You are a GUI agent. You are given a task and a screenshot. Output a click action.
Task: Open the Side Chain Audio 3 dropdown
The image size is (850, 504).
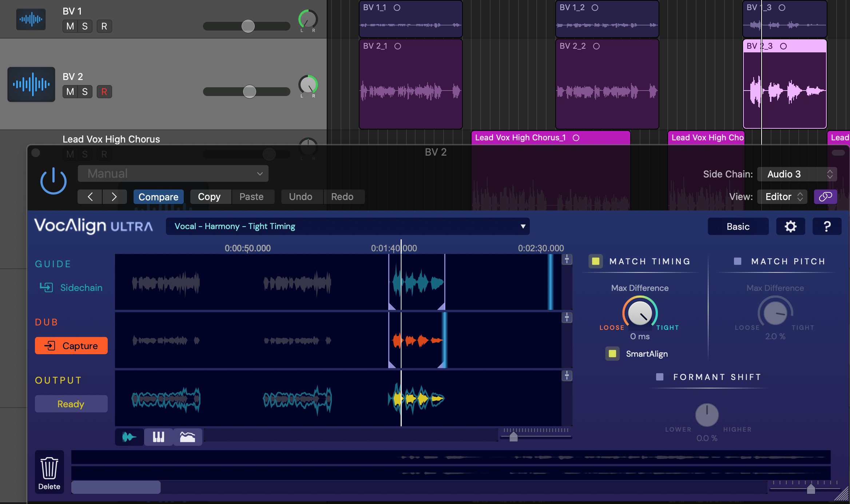point(797,174)
